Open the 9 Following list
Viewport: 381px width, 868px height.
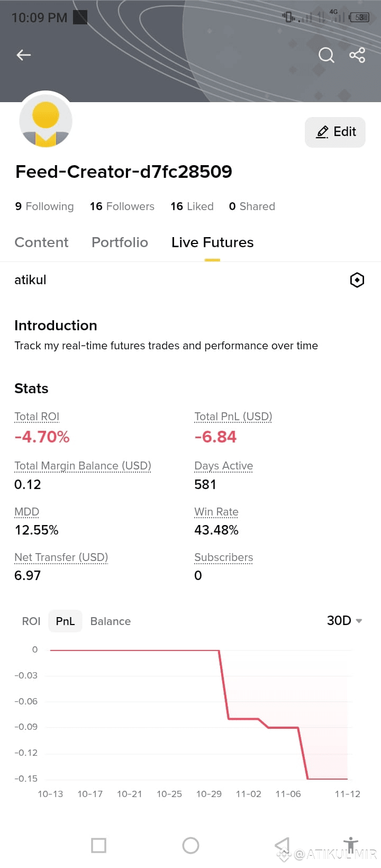click(44, 206)
